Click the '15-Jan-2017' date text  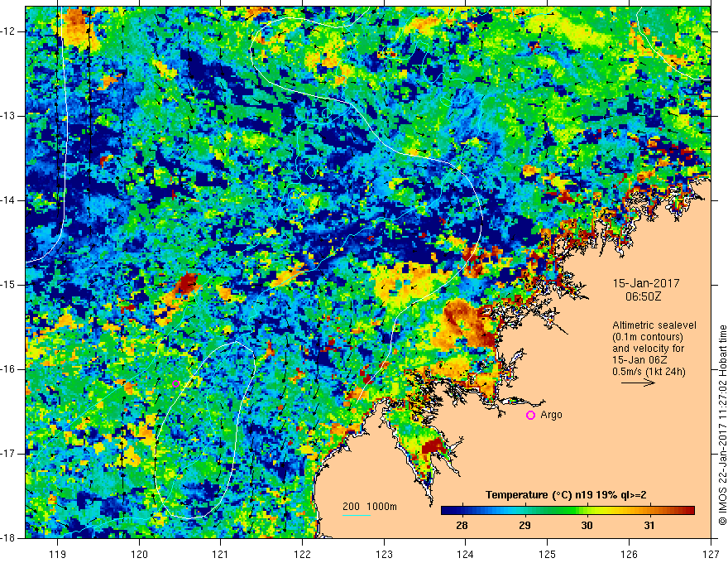(646, 283)
